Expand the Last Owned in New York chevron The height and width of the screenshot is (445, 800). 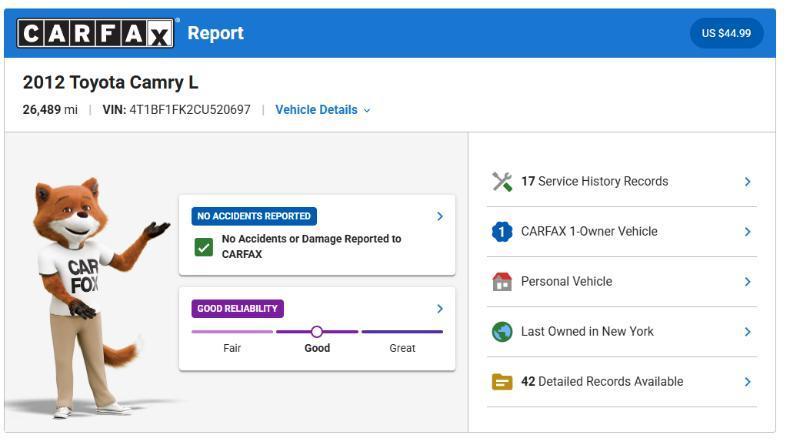(x=747, y=332)
